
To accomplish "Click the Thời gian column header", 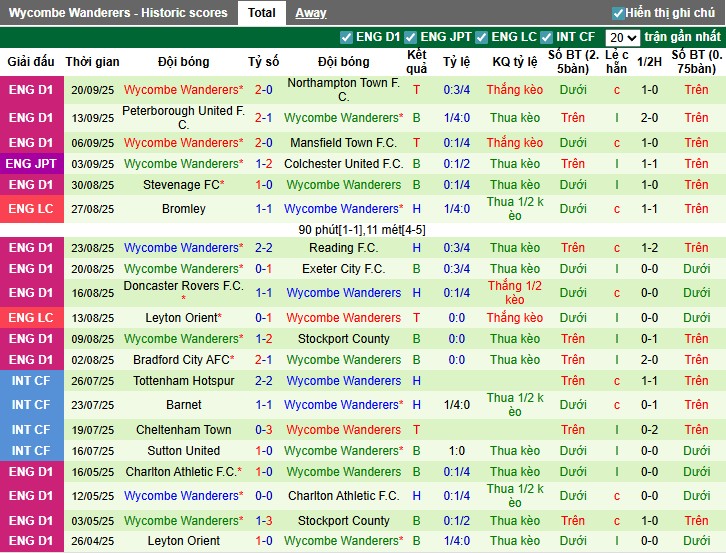I will tap(92, 62).
